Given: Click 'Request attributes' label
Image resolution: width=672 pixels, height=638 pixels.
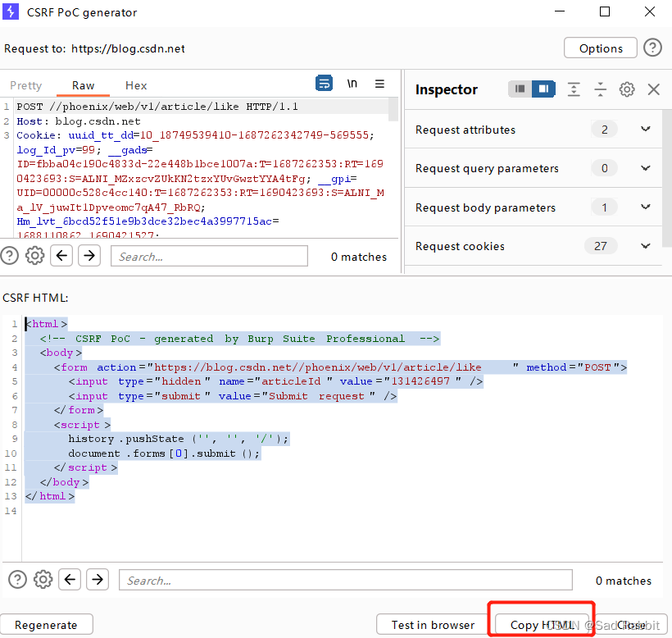Looking at the screenshot, I should pyautogui.click(x=465, y=130).
